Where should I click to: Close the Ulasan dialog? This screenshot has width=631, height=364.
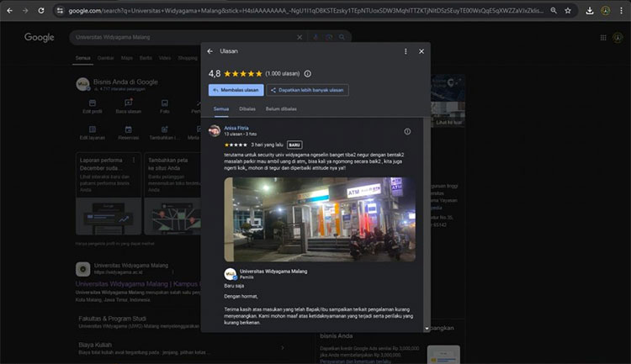(x=422, y=51)
